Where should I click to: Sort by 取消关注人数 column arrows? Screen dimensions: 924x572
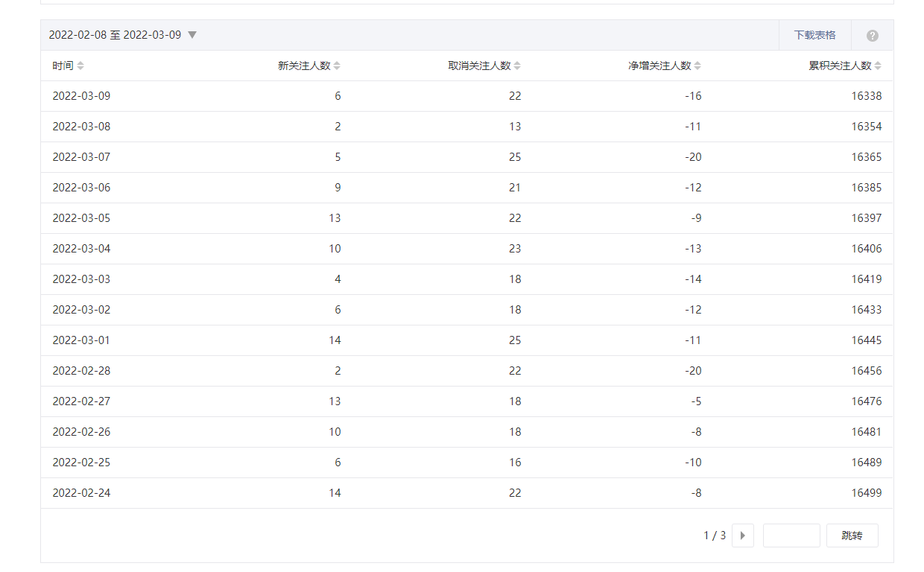[x=517, y=66]
